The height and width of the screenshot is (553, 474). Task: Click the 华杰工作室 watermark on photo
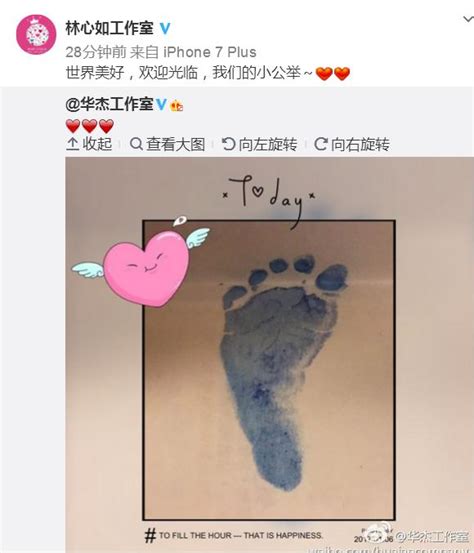point(433,536)
